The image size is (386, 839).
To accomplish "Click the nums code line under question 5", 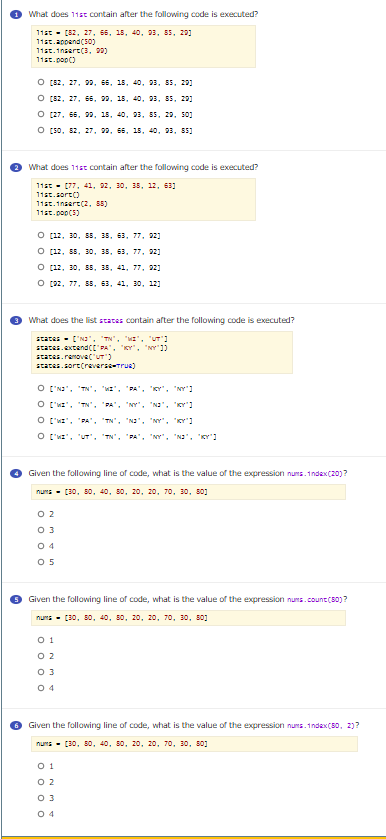I will click(x=188, y=618).
